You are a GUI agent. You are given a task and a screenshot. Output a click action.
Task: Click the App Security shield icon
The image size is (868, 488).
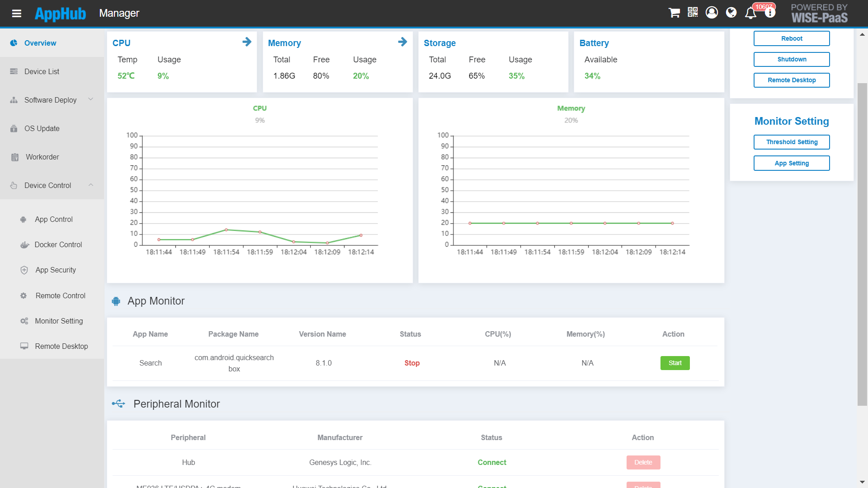pos(24,270)
